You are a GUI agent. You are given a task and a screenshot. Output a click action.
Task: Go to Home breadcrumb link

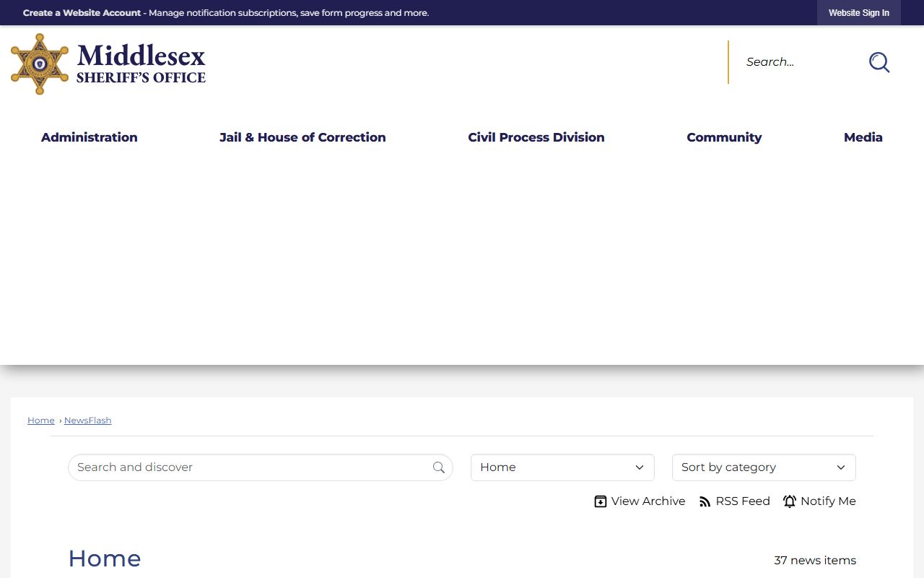tap(41, 420)
